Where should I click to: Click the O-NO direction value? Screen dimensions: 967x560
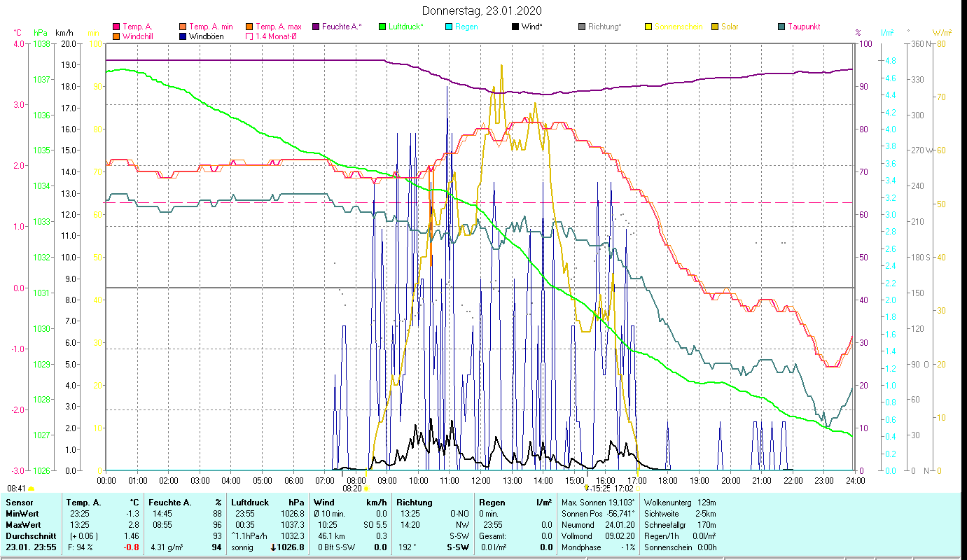(x=459, y=514)
